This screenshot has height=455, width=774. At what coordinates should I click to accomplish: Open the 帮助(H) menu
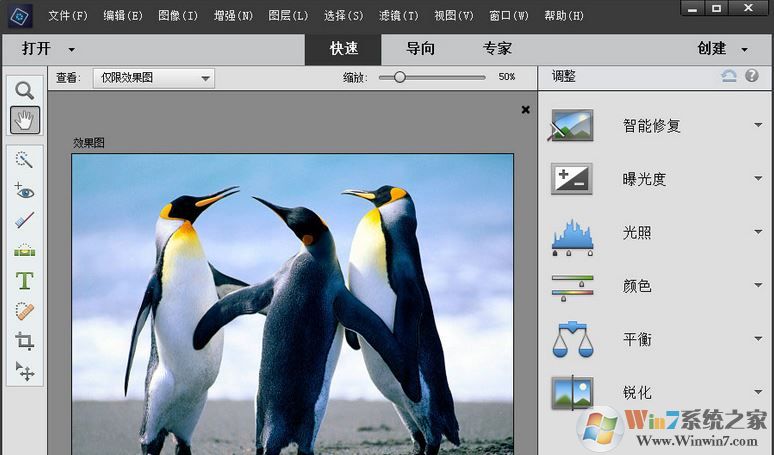click(564, 16)
